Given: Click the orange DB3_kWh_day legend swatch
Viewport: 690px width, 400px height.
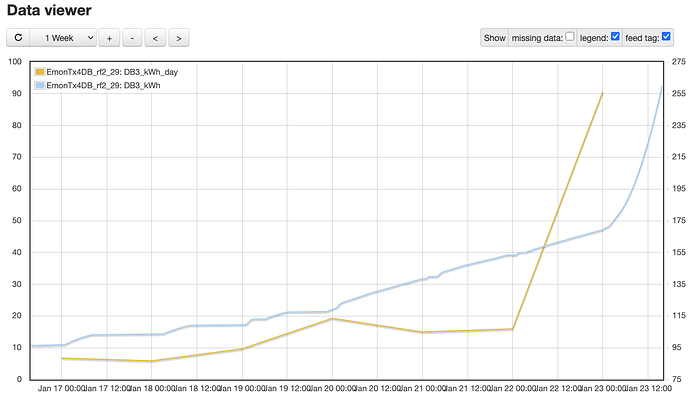Looking at the screenshot, I should pyautogui.click(x=39, y=72).
